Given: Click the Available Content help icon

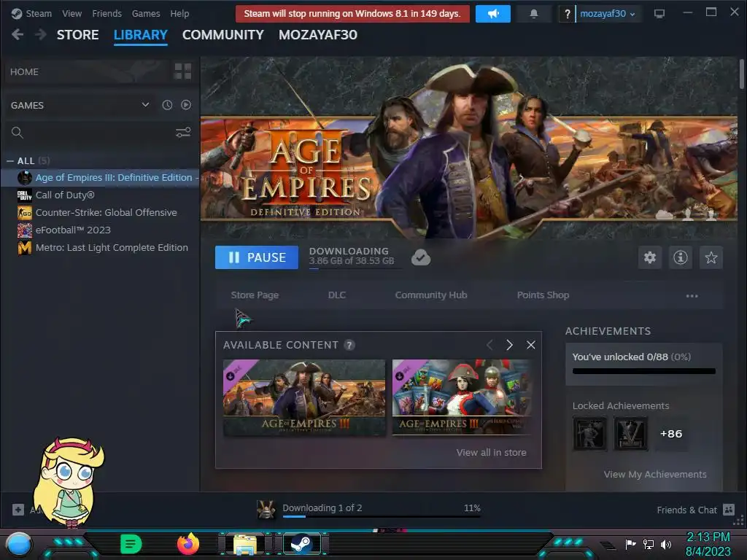Looking at the screenshot, I should tap(349, 345).
